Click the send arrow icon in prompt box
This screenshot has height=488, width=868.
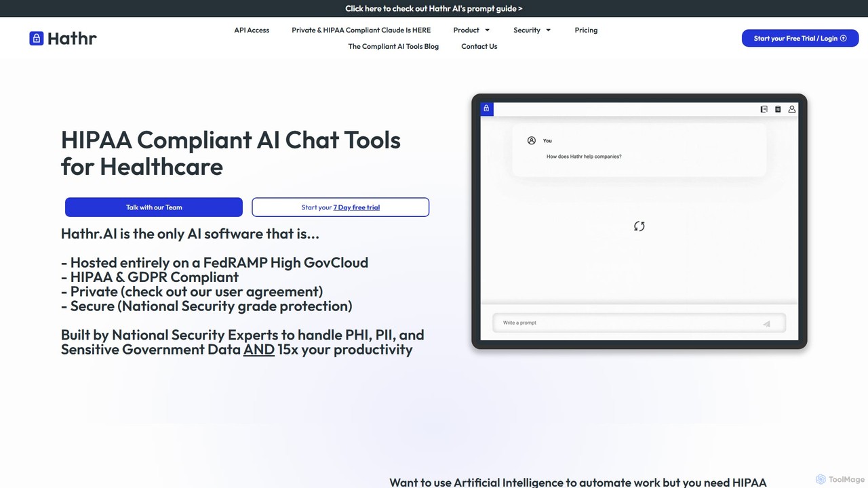[x=767, y=323]
